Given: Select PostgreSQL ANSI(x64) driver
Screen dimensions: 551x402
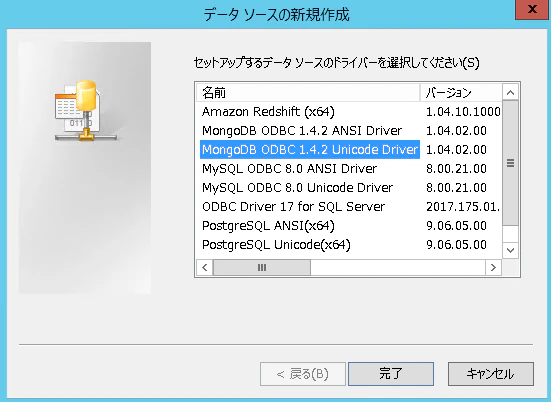Looking at the screenshot, I should pos(268,226).
